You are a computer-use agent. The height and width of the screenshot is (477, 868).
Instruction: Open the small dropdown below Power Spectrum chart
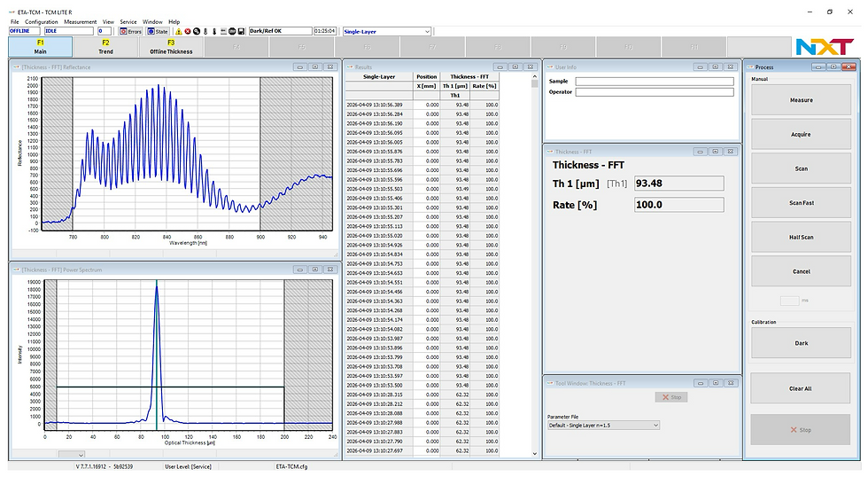(72, 454)
